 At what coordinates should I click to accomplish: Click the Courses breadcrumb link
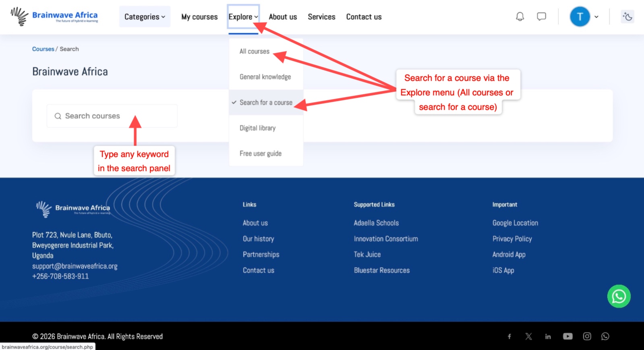(43, 49)
